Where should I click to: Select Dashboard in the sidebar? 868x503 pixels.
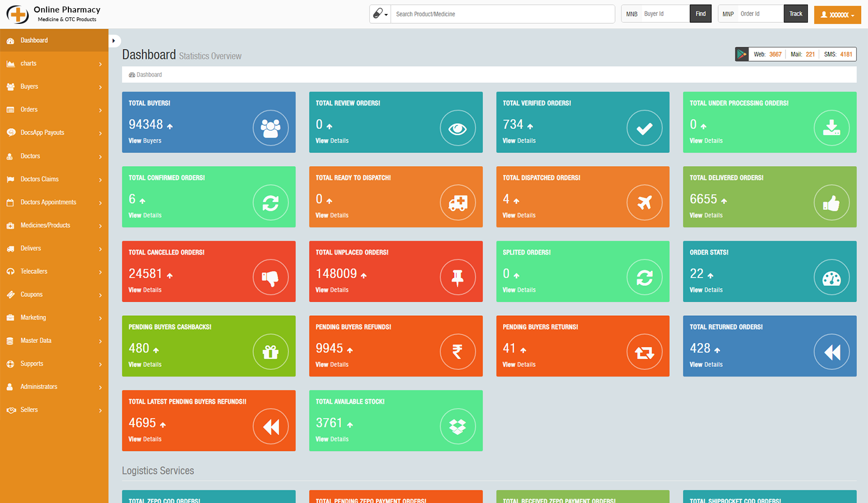click(x=54, y=41)
